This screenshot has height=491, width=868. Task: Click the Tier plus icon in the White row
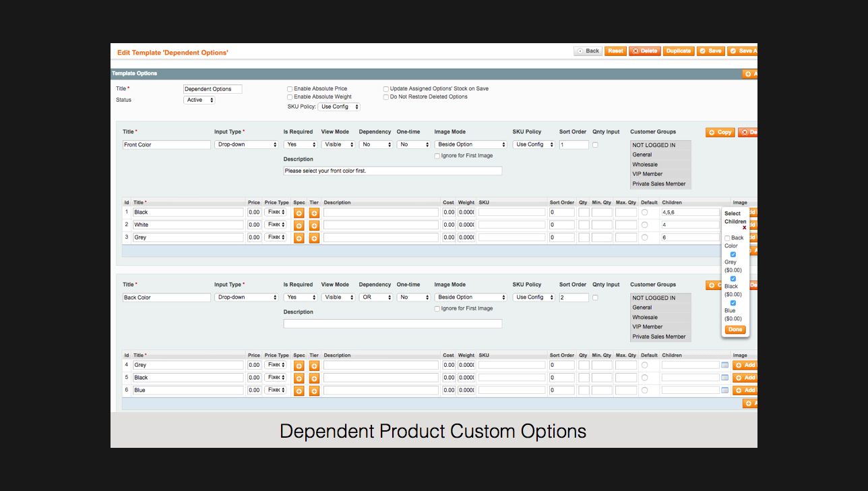(x=313, y=225)
